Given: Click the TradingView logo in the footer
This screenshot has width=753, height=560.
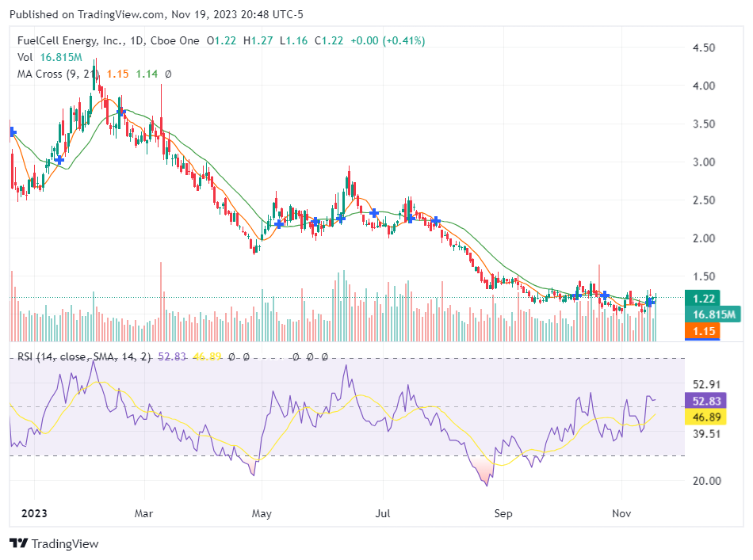Looking at the screenshot, I should [54, 543].
